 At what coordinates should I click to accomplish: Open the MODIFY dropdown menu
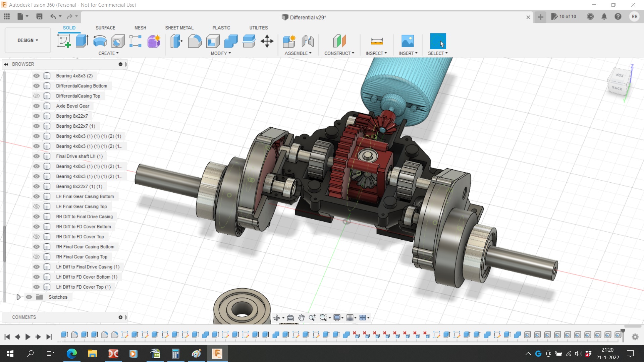coord(221,53)
